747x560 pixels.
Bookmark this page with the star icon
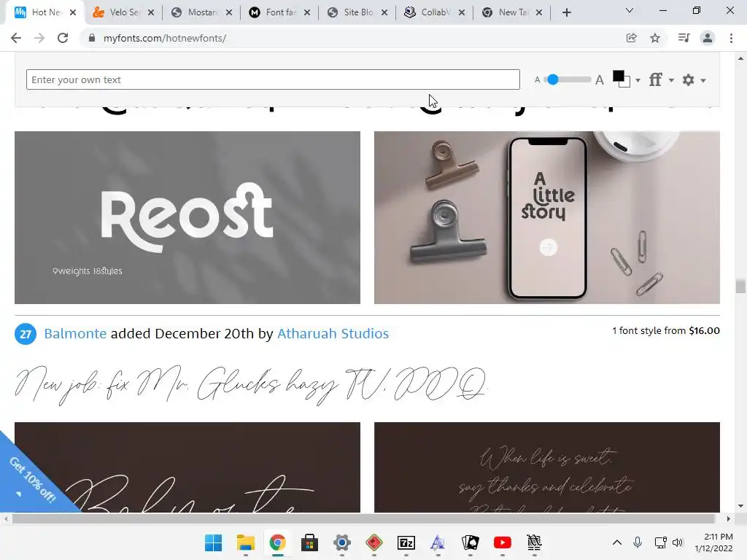[655, 38]
